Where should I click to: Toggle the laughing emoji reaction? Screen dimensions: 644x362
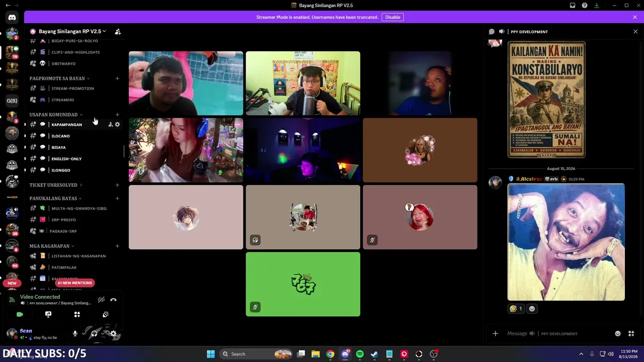point(516,309)
